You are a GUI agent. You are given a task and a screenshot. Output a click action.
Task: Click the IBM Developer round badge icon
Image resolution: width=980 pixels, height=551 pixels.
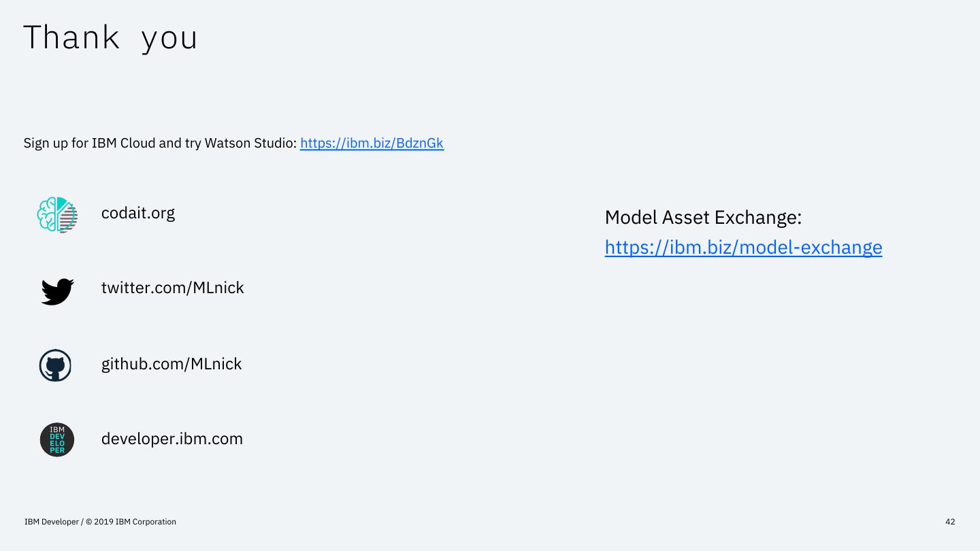pyautogui.click(x=57, y=439)
